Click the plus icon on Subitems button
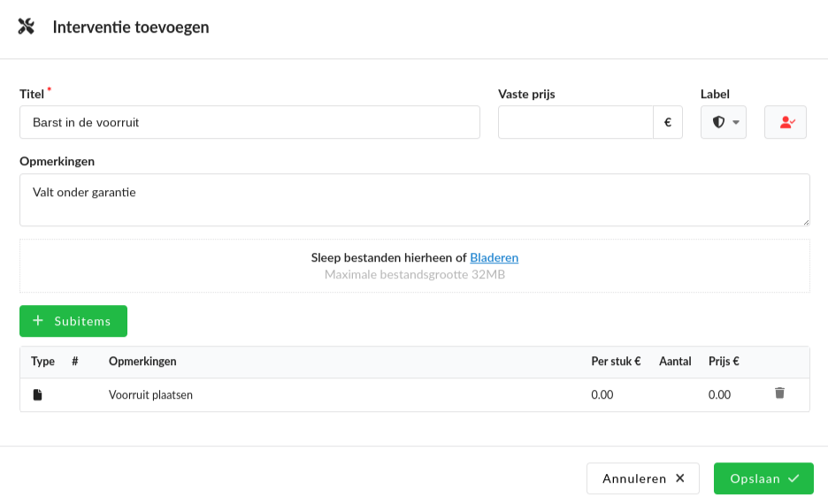 [x=38, y=320]
